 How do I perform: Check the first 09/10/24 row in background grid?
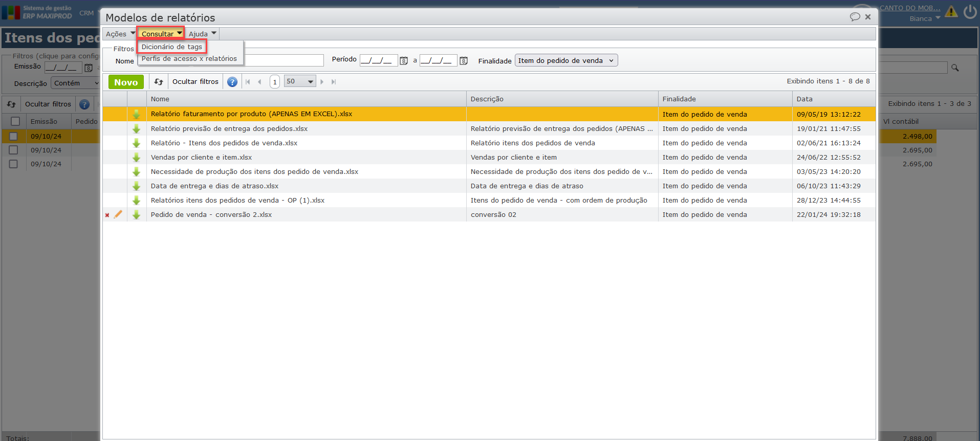coord(13,136)
